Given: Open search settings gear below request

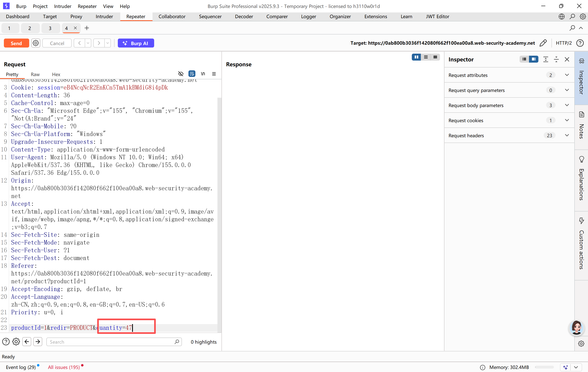Looking at the screenshot, I should pyautogui.click(x=16, y=342).
